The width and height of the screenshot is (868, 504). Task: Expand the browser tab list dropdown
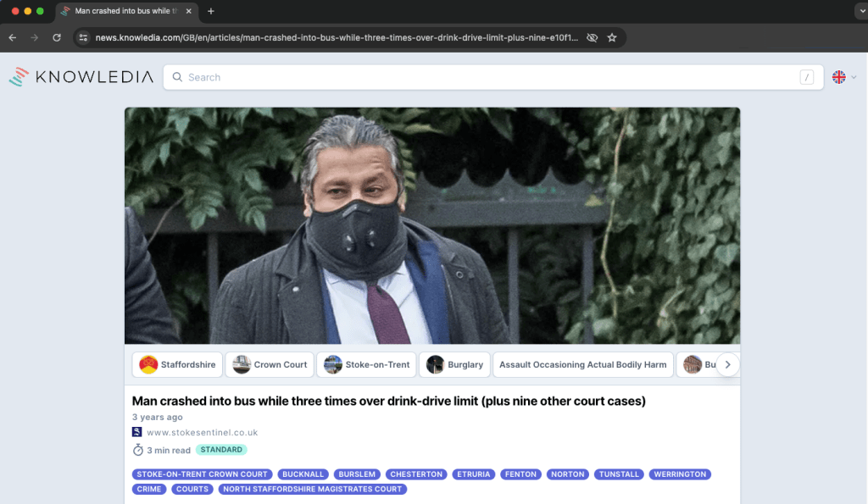coord(860,11)
